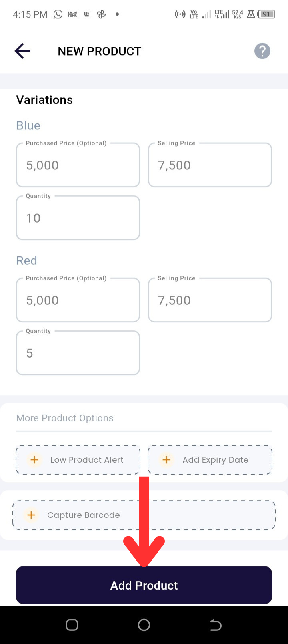Viewport: 288px width, 644px height.
Task: Click the Add Product button
Action: (144, 585)
